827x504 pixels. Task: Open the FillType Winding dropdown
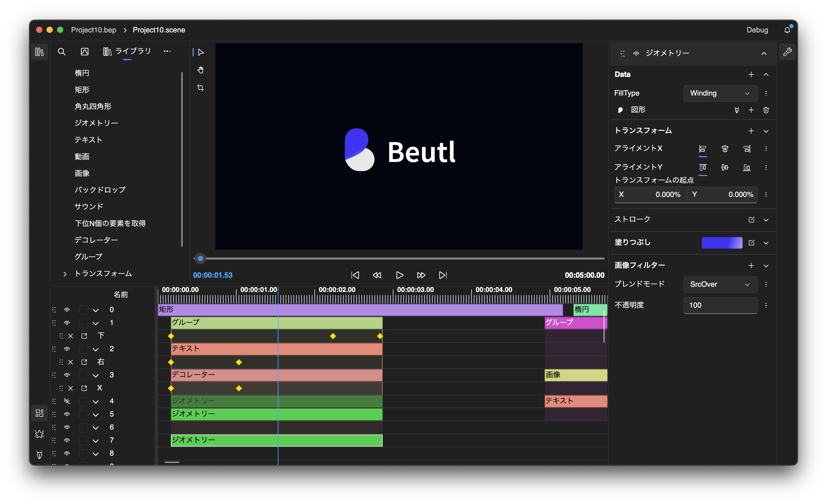coord(720,93)
